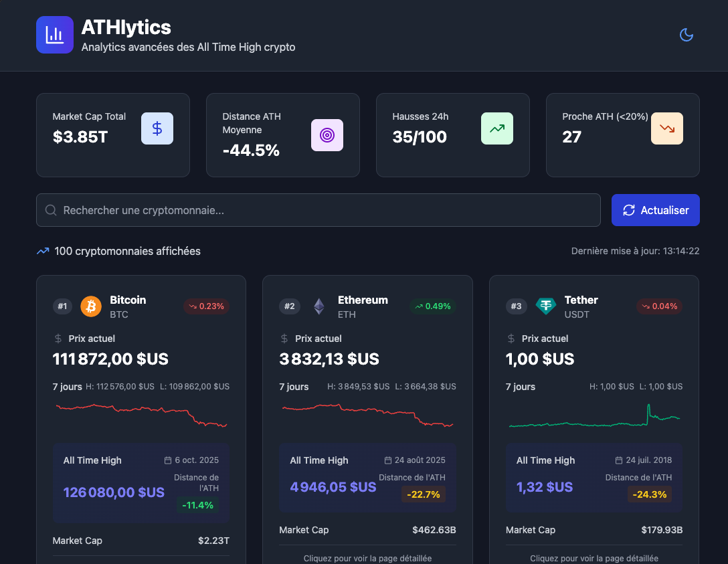Toggle dark mode with the moon icon
Image resolution: width=728 pixels, height=564 pixels.
pos(687,35)
